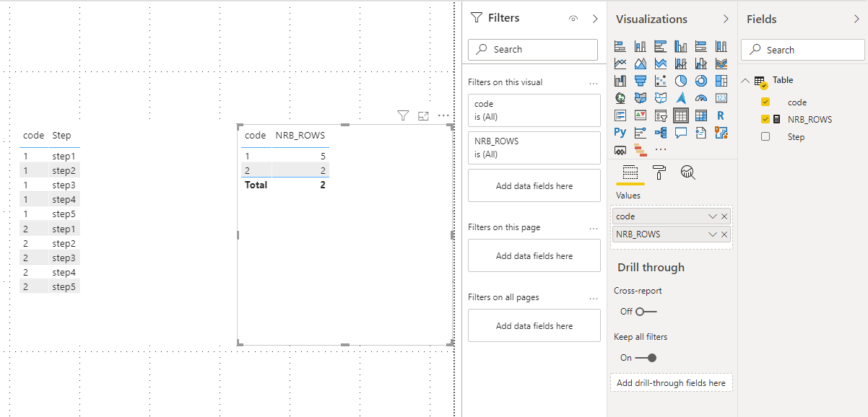
Task: Select the Clustered bar chart visual
Action: pyautogui.click(x=661, y=46)
